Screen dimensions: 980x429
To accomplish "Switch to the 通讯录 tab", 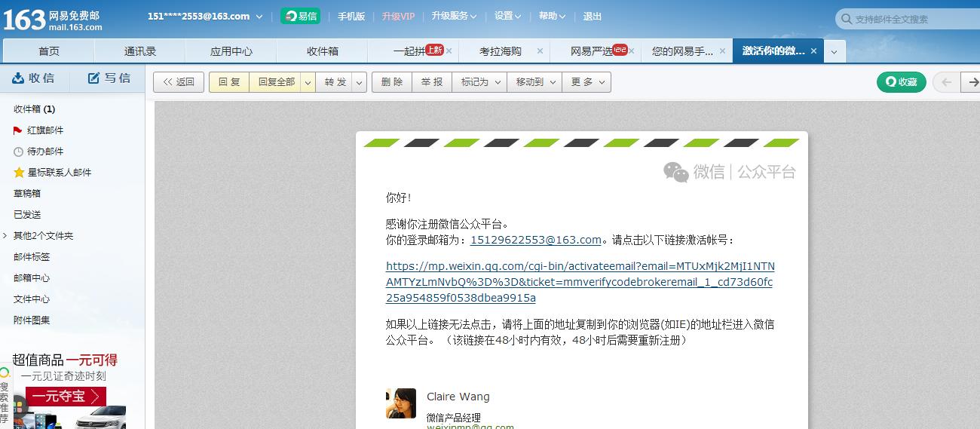I will click(140, 51).
